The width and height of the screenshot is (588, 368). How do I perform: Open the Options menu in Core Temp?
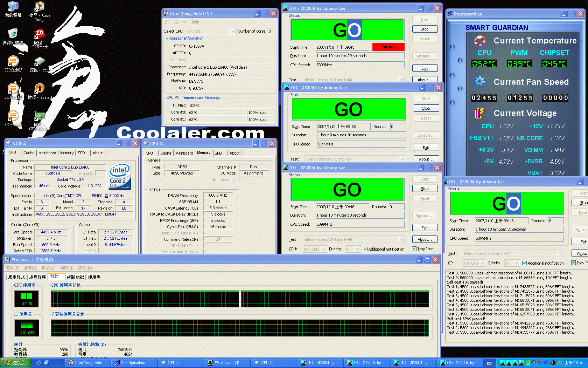coord(181,22)
